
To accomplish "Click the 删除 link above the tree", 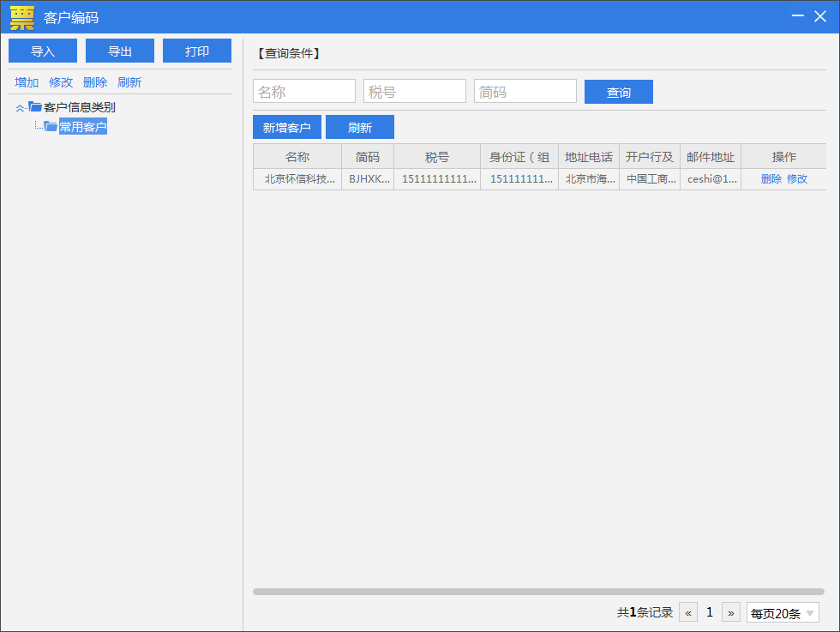I will [95, 82].
